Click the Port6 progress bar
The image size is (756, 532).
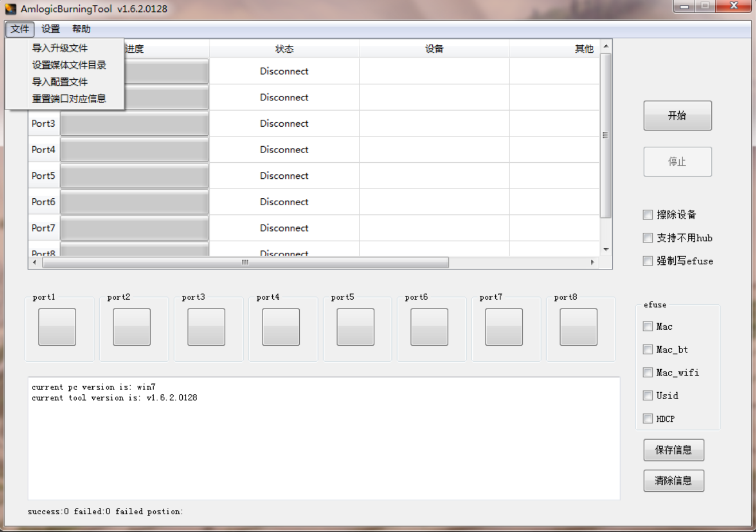point(135,202)
